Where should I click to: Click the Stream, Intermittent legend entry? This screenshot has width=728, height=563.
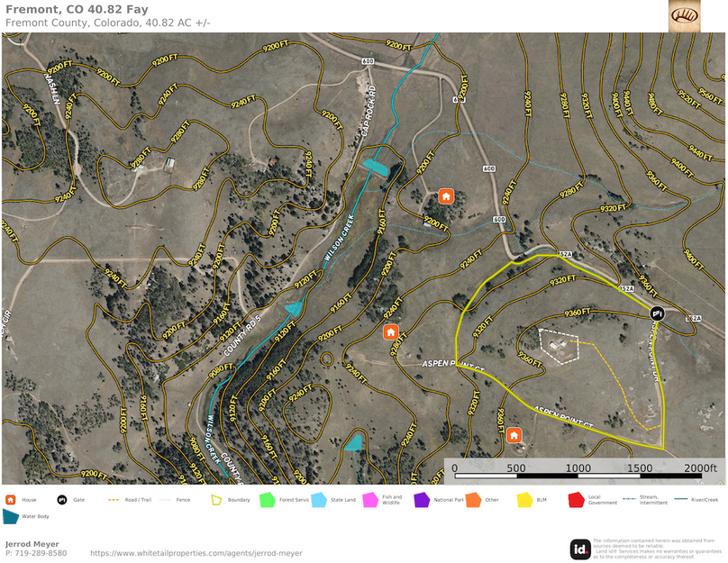click(630, 498)
